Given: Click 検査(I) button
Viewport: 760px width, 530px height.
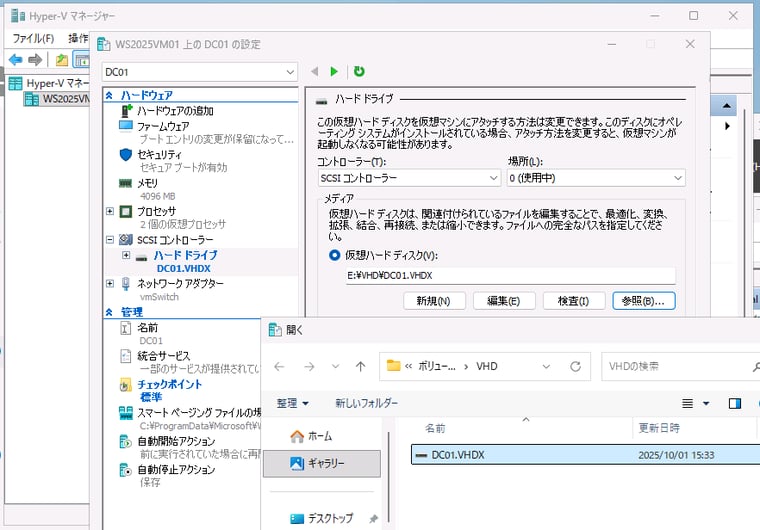Looking at the screenshot, I should (573, 301).
